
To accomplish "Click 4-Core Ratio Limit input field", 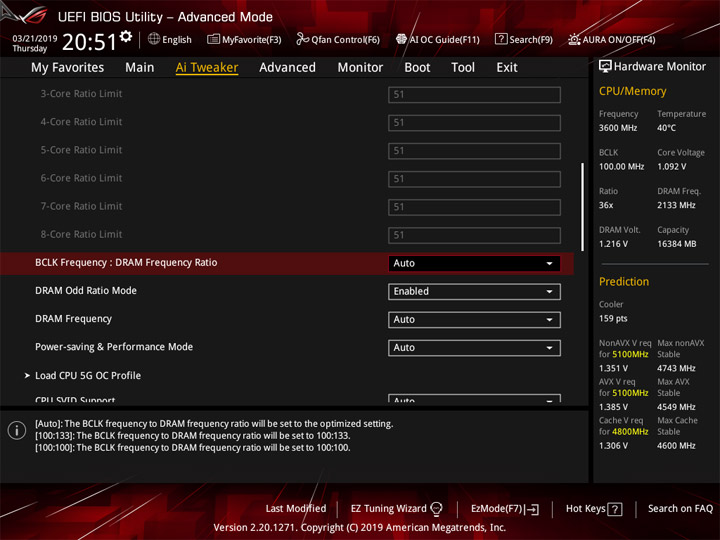I will [474, 123].
